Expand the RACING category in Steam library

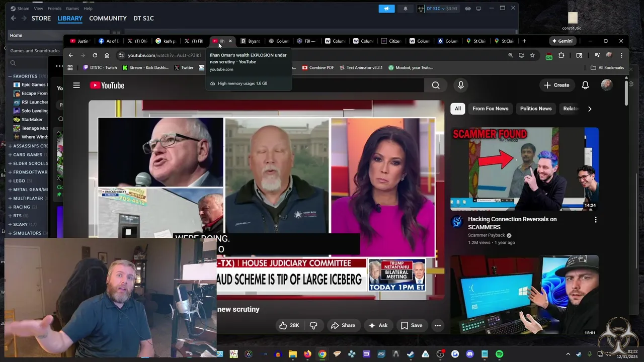10,207
